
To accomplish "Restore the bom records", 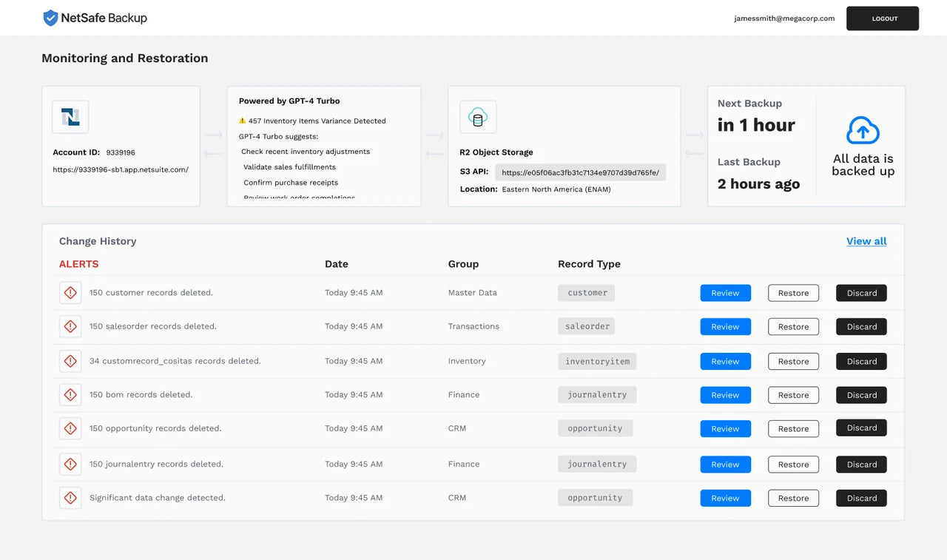I will pyautogui.click(x=793, y=395).
